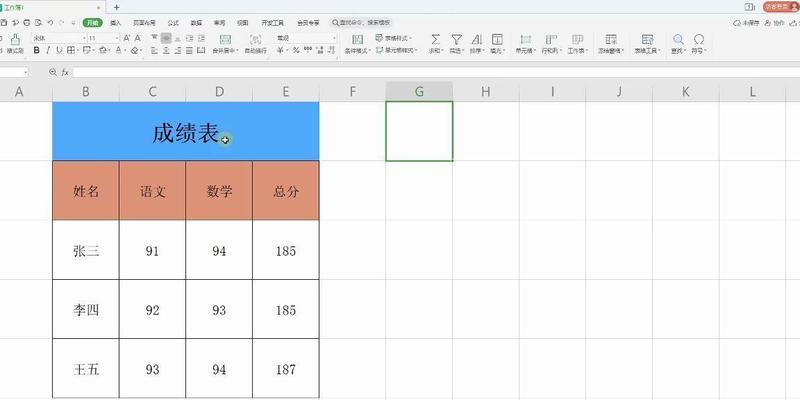This screenshot has height=400, width=800.
Task: Click the Save icon in quick toolbar
Action: click(4, 23)
